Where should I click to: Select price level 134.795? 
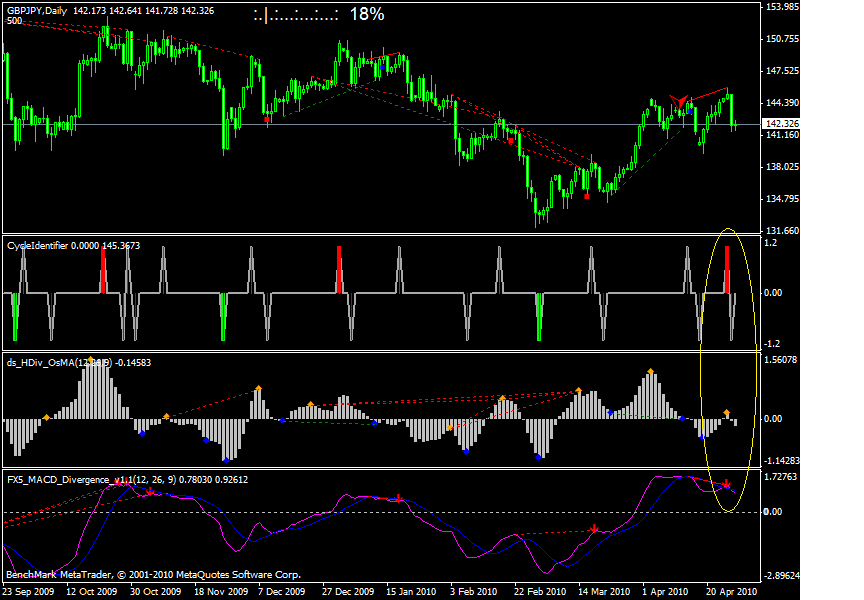click(x=782, y=198)
